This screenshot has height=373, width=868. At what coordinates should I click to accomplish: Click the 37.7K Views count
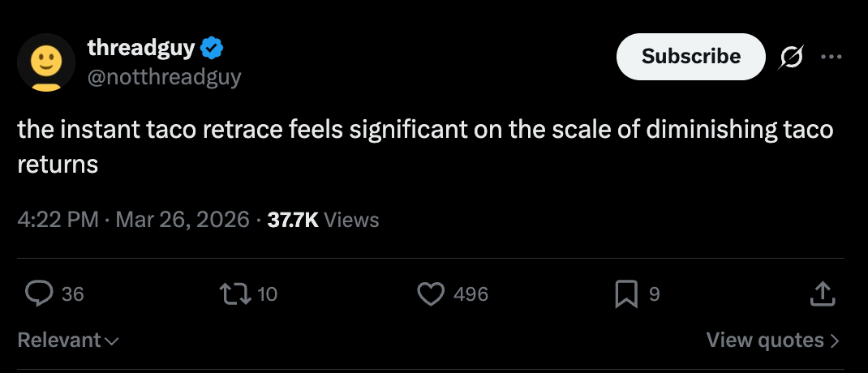pyautogui.click(x=323, y=220)
